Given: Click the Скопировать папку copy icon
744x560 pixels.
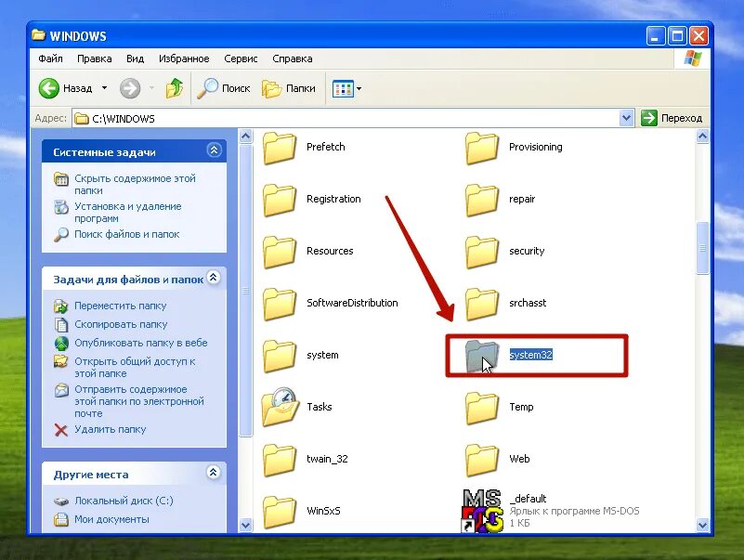Looking at the screenshot, I should pos(60,325).
